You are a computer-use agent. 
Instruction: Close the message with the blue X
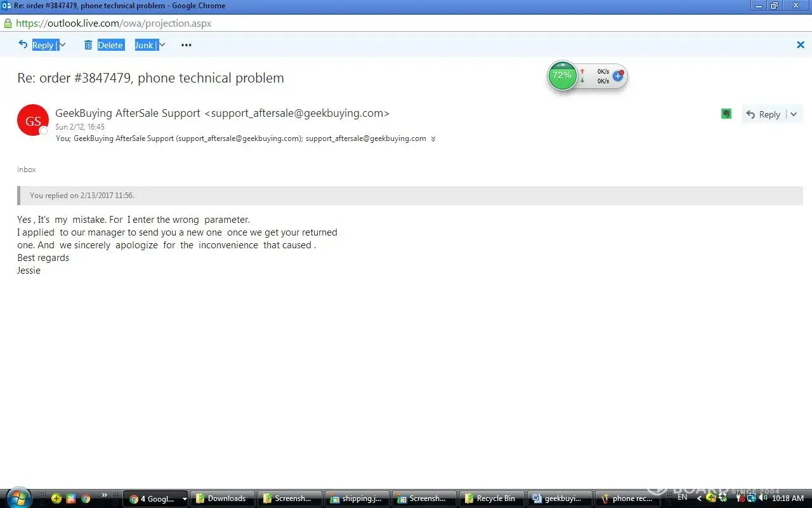pyautogui.click(x=800, y=44)
